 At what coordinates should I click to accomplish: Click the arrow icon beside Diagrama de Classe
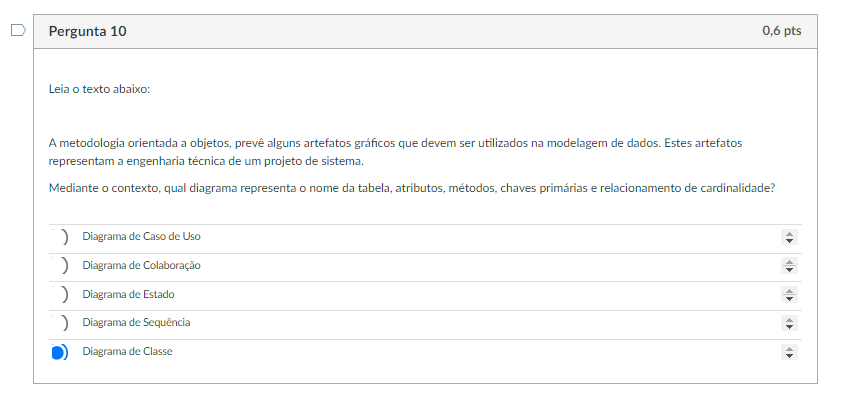(789, 352)
